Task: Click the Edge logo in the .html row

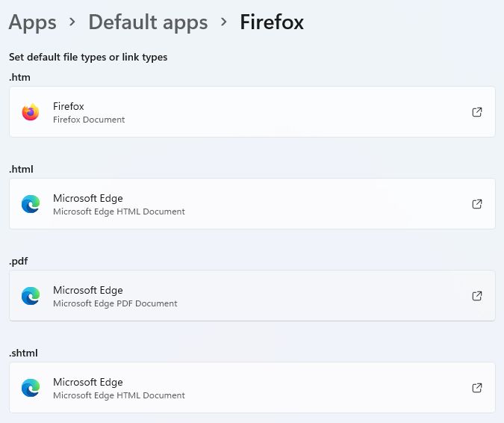Action: (31, 204)
